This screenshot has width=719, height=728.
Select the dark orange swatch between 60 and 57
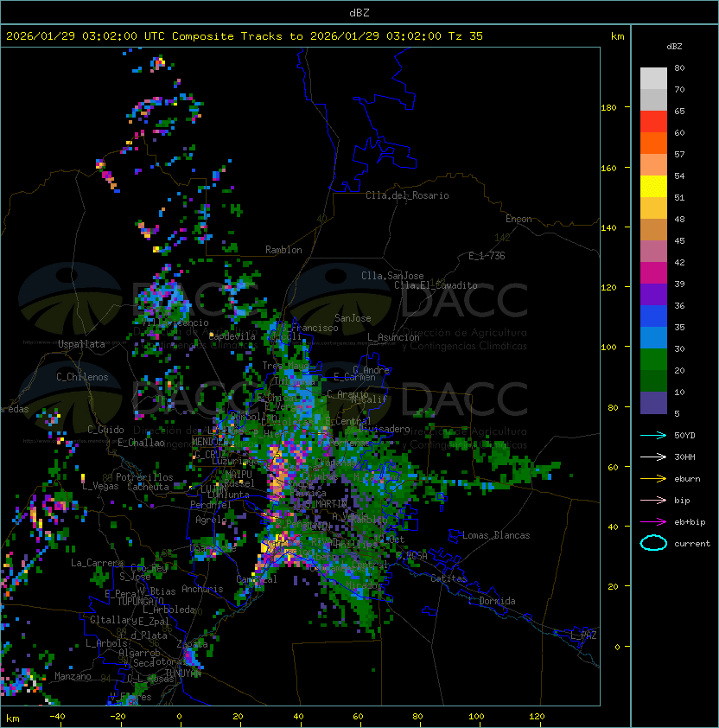tap(653, 143)
